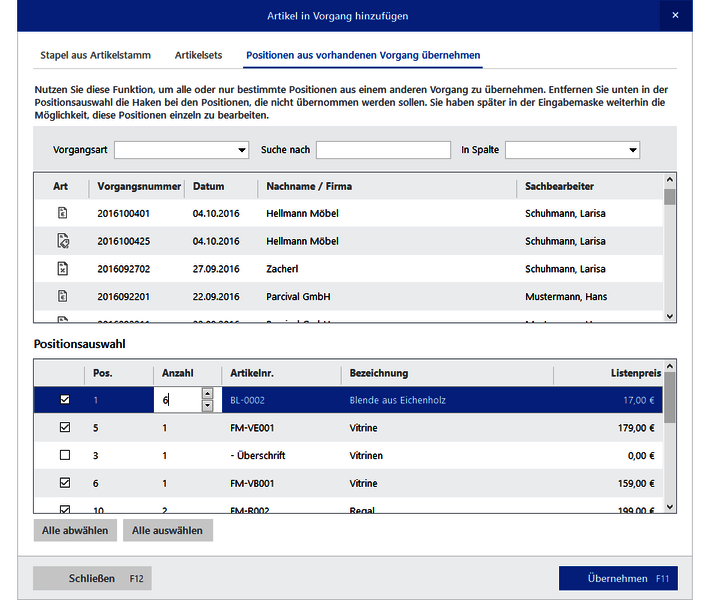The image size is (710, 600).
Task: Click the Vorgang list scrollbar down arrow
Action: click(x=670, y=317)
